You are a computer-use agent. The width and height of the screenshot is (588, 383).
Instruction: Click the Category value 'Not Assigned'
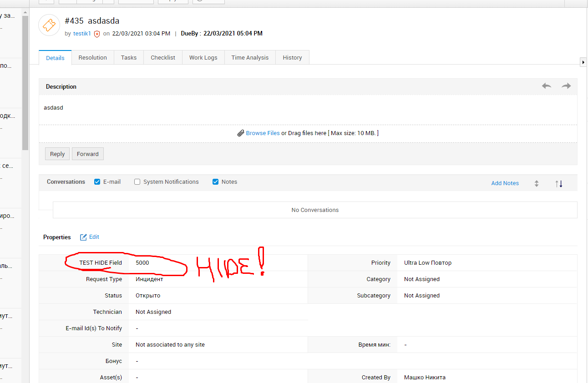coord(422,279)
